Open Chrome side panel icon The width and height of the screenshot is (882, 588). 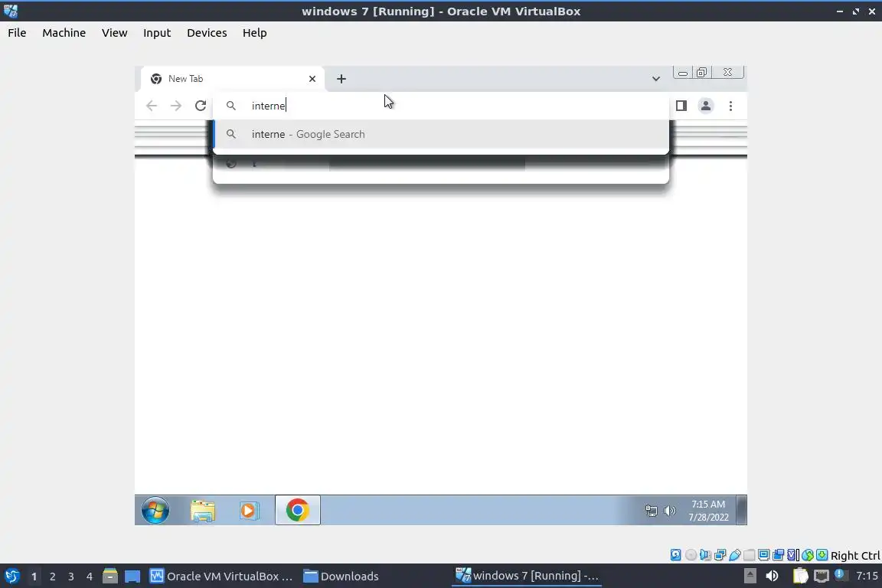click(681, 106)
